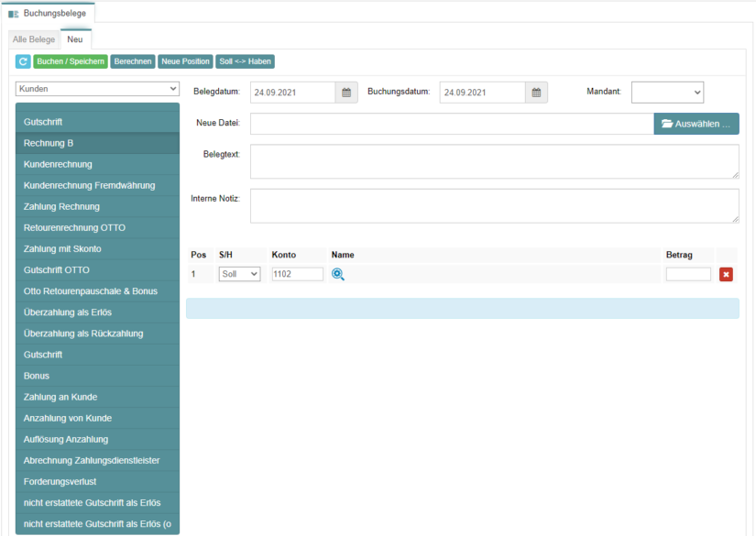This screenshot has height=536, width=756.
Task: Select the Kundenrechnung template
Action: [97, 164]
